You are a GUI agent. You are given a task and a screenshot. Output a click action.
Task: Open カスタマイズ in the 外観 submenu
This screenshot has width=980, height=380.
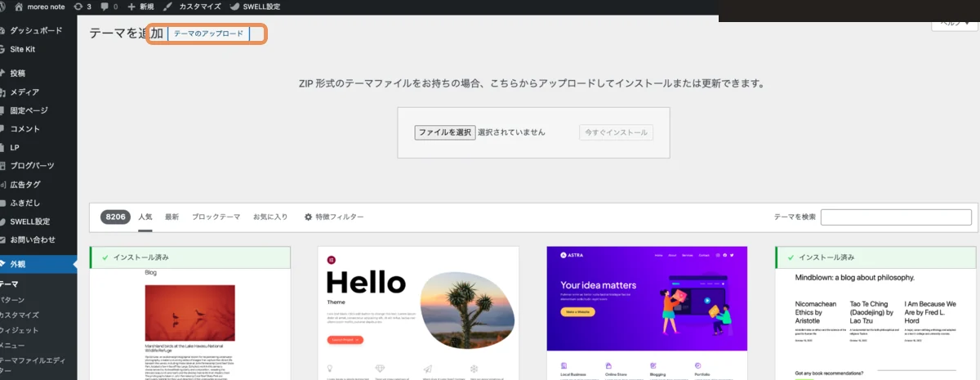pyautogui.click(x=20, y=315)
